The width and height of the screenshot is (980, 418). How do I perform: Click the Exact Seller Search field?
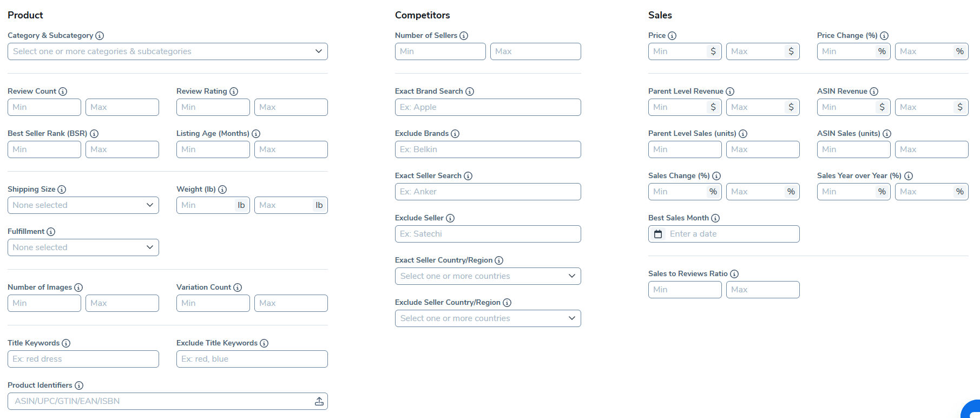tap(488, 192)
